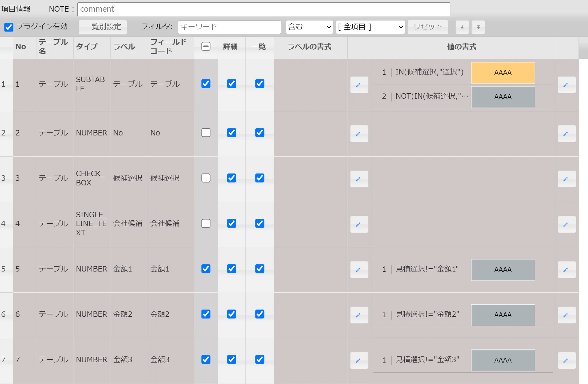Viewport: 588px width, 384px height.
Task: Edit value format for 金額1 row
Action: click(x=567, y=269)
